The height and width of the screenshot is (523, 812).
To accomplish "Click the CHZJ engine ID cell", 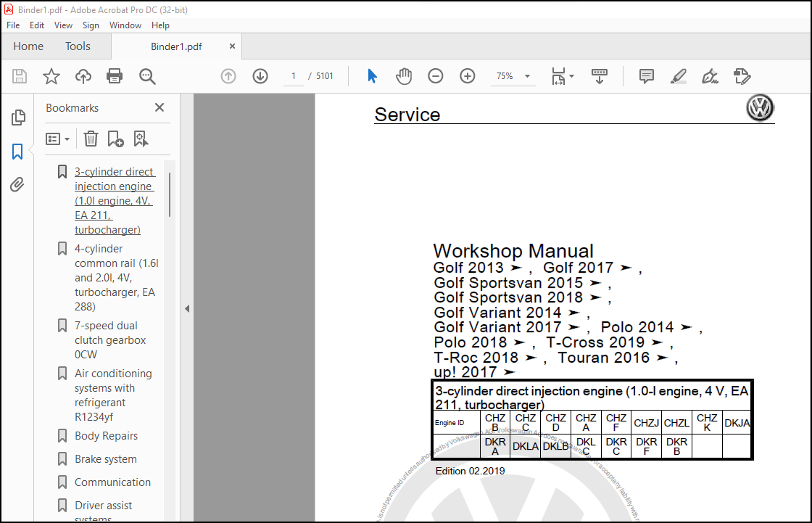I will pyautogui.click(x=646, y=423).
